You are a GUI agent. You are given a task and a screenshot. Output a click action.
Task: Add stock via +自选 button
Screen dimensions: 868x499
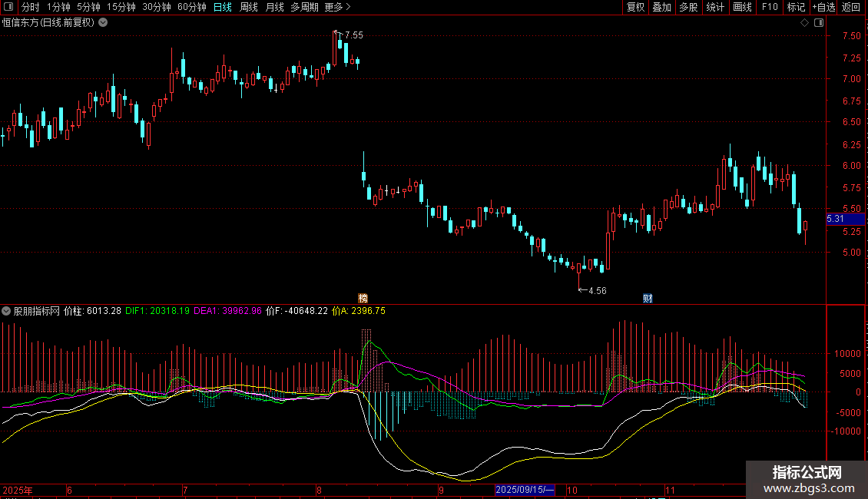(823, 7)
